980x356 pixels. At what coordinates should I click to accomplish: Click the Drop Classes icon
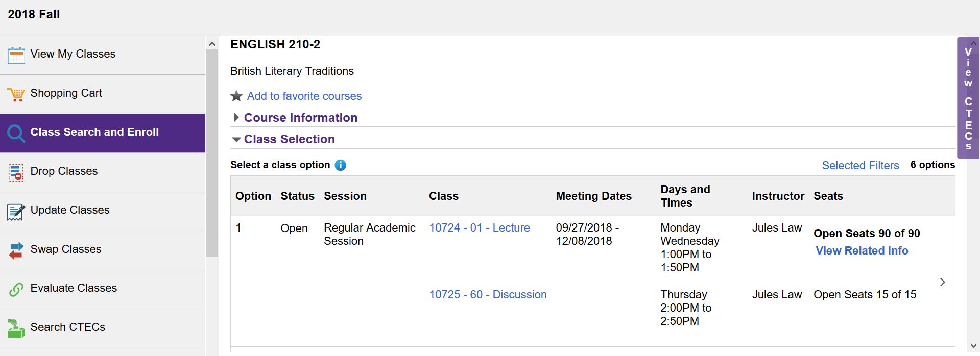click(x=16, y=172)
